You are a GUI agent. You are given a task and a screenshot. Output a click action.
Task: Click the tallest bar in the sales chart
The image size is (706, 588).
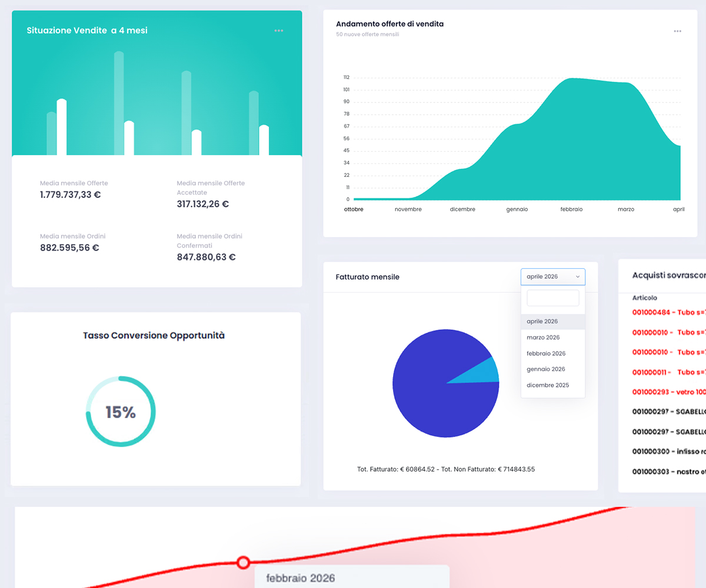(x=119, y=103)
